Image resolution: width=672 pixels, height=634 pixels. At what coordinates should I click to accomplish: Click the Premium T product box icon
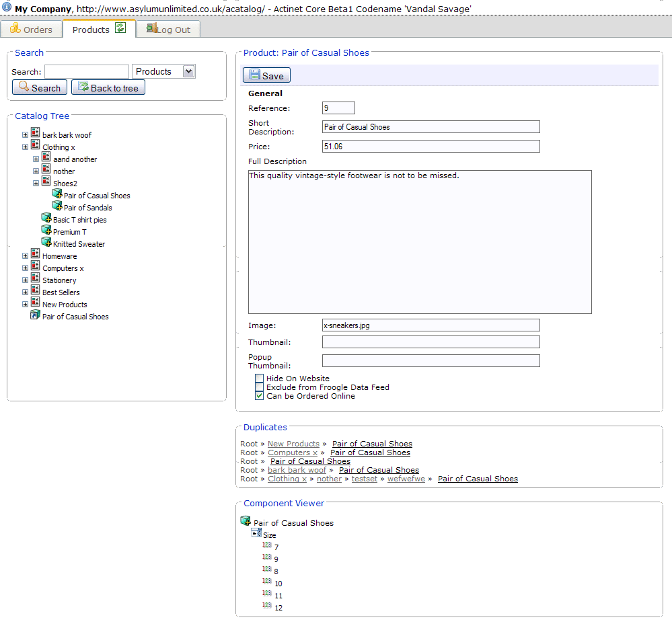click(46, 230)
